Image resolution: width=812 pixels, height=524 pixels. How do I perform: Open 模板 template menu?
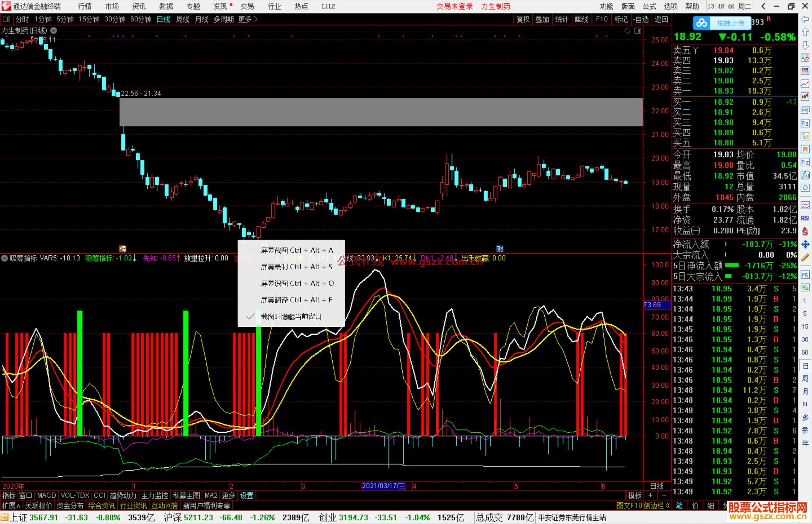[635, 495]
